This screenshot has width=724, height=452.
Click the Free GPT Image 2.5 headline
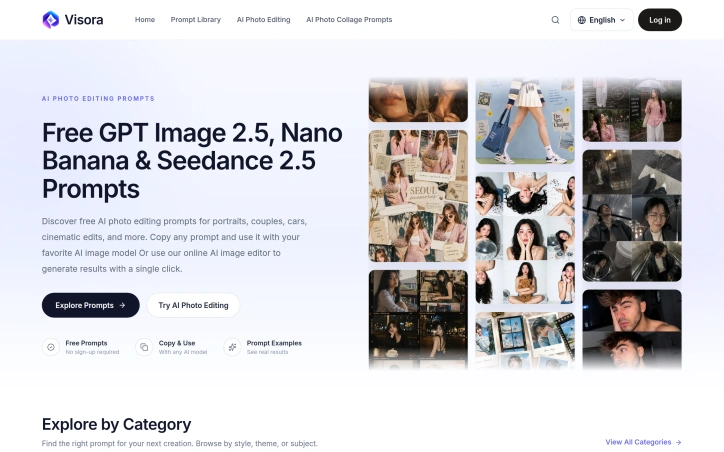click(192, 161)
